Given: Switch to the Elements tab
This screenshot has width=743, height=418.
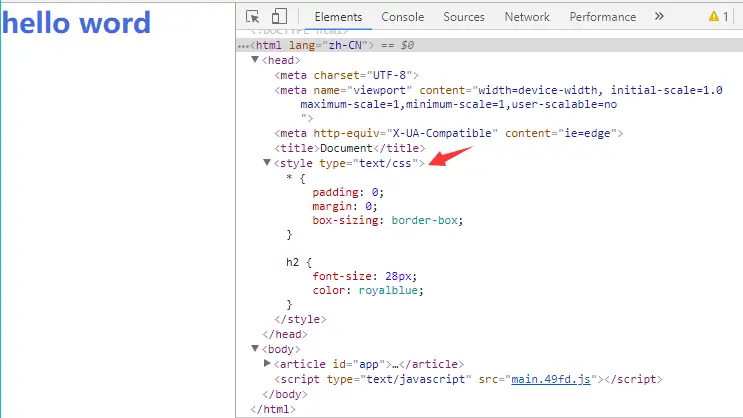Looking at the screenshot, I should coord(338,17).
